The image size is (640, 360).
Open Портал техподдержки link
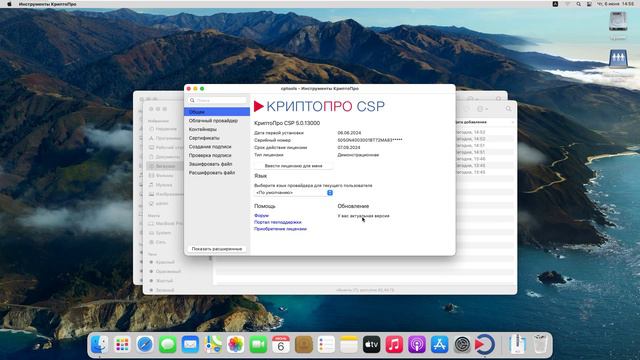pos(278,222)
